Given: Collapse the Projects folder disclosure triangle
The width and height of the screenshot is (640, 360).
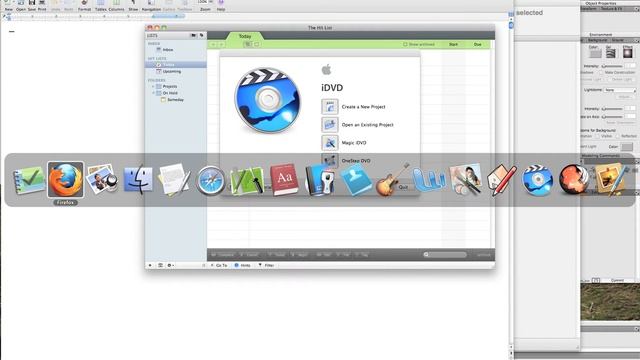Looking at the screenshot, I should [x=153, y=87].
